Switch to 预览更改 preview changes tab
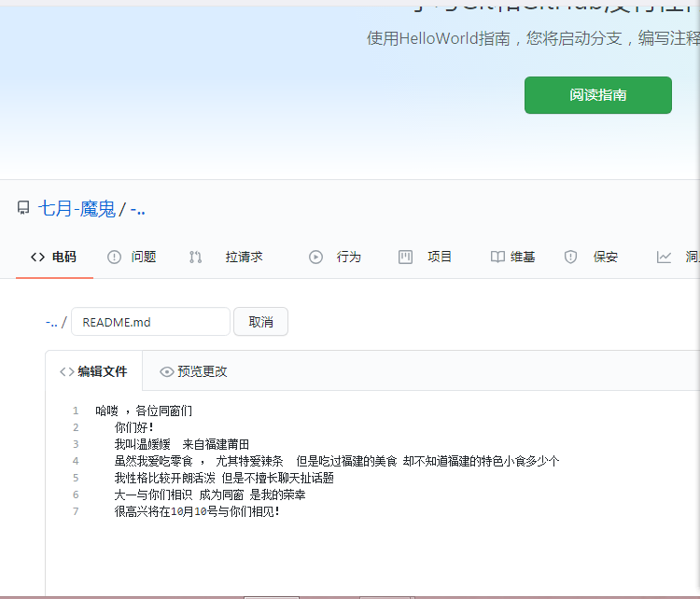 [x=193, y=371]
